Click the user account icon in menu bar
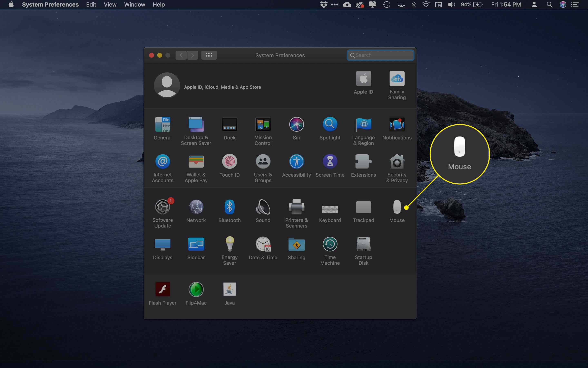The height and width of the screenshot is (368, 588). point(534,5)
